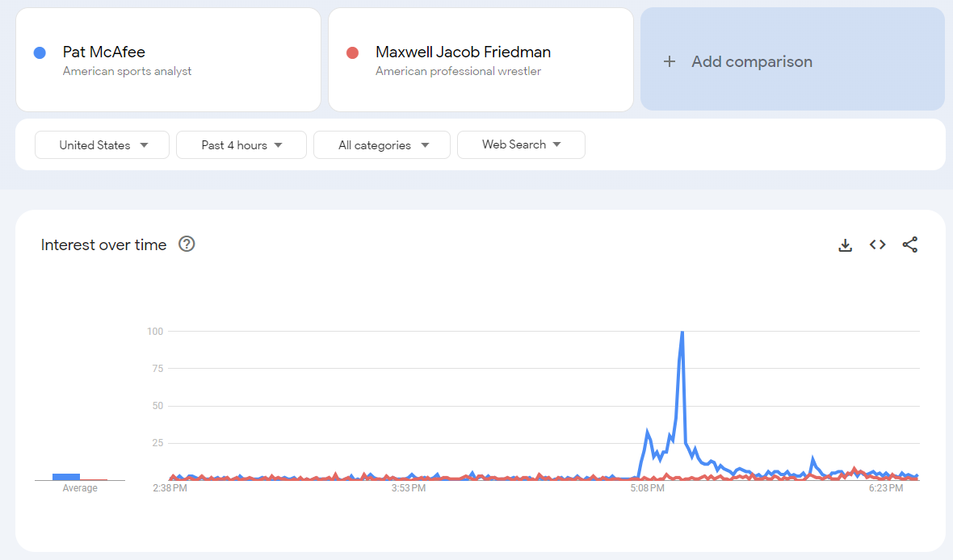
Task: Click the blue spike peak at 100
Action: point(682,332)
